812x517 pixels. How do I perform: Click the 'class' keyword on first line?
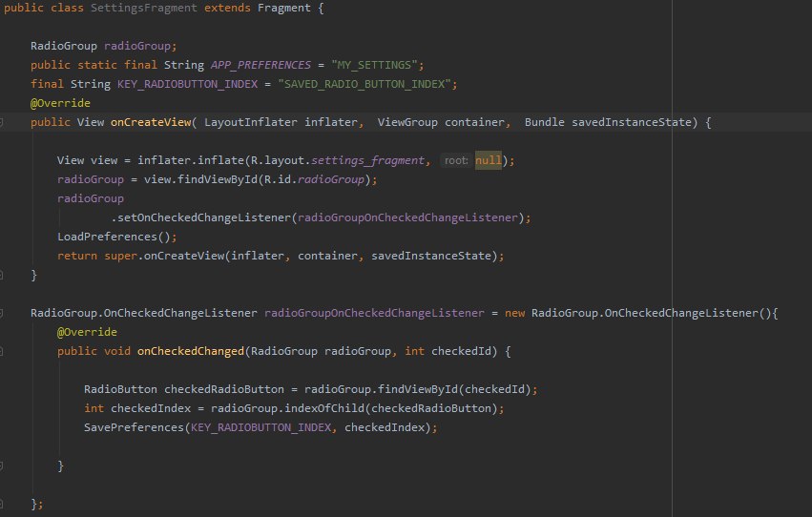[x=67, y=8]
